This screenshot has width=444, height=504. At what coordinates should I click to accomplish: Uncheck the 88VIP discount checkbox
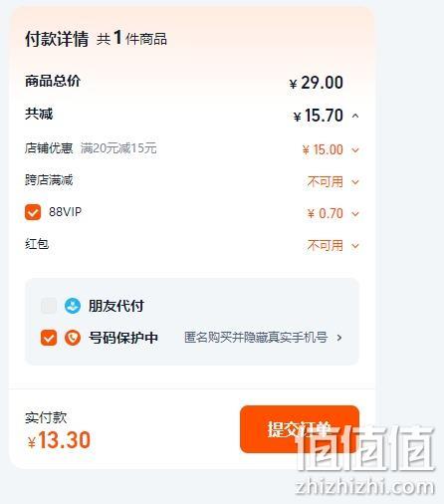[33, 212]
